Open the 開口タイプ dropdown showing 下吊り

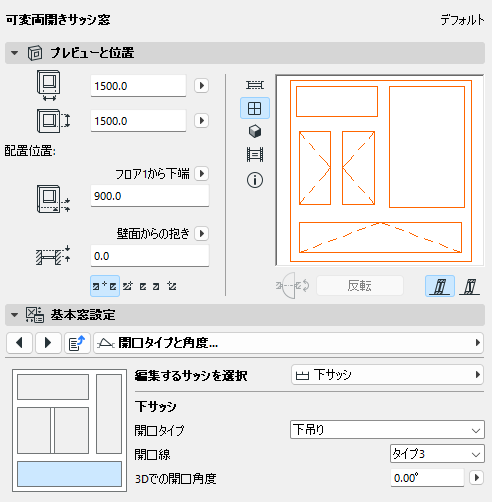click(x=387, y=430)
